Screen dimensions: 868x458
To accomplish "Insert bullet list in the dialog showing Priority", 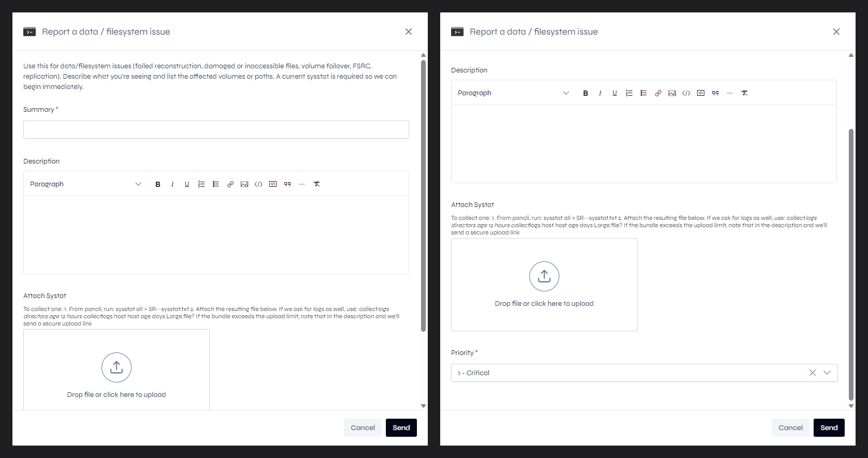I will pos(644,93).
